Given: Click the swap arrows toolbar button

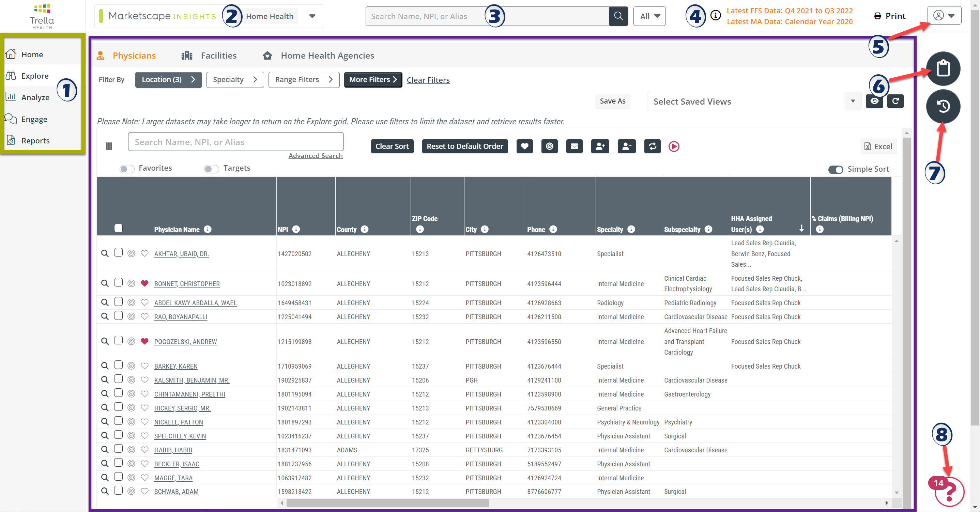Looking at the screenshot, I should tap(653, 146).
